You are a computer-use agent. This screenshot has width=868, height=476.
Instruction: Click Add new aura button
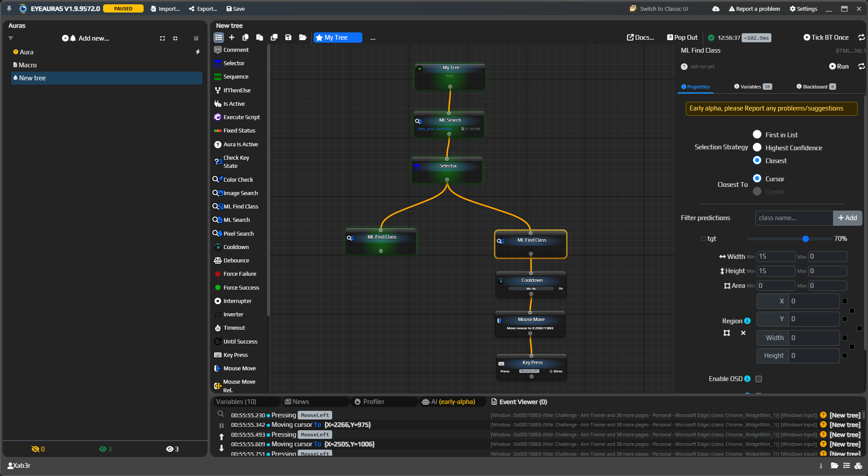tap(85, 38)
